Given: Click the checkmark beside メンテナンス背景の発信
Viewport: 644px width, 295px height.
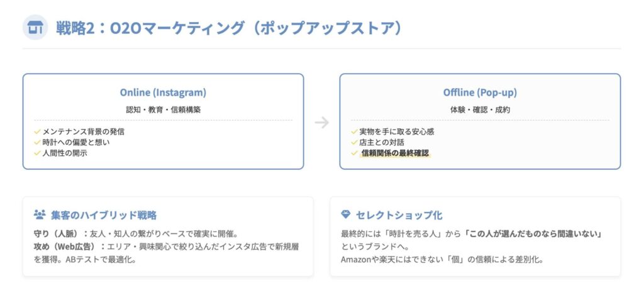Looking at the screenshot, I should [x=37, y=131].
